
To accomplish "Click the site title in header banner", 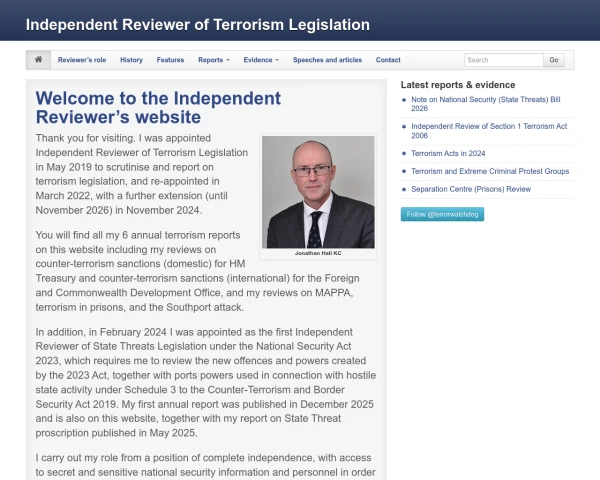I will point(198,24).
